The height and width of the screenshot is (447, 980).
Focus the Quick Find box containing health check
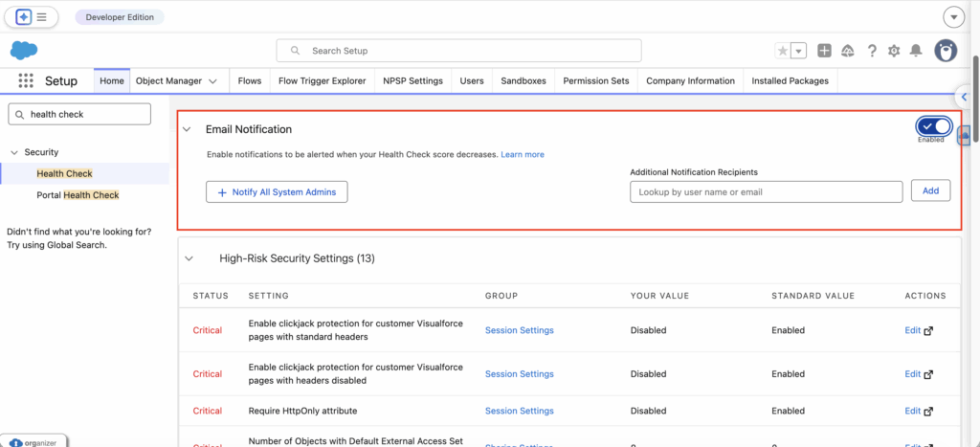tap(79, 115)
